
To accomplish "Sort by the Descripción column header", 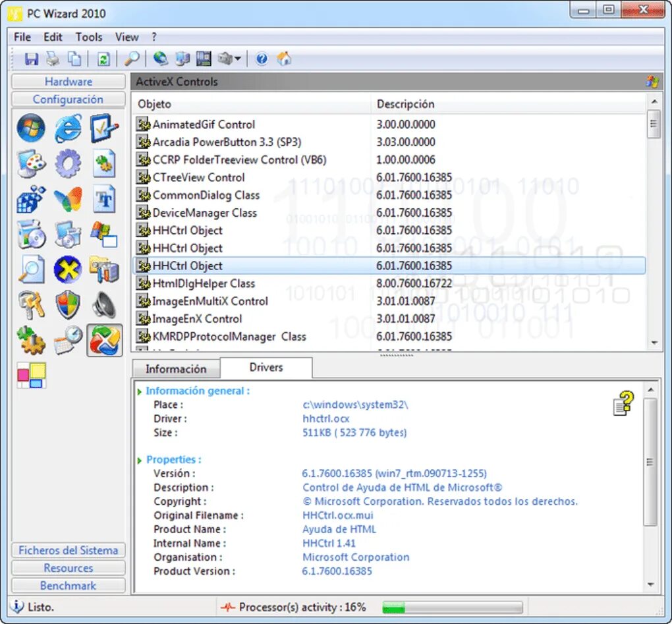I will coord(508,104).
